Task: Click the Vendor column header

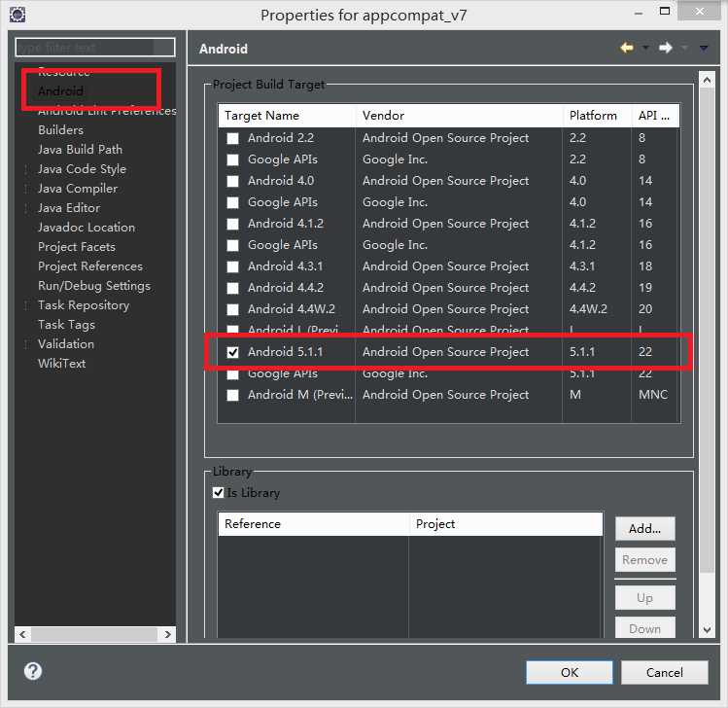Action: point(459,116)
